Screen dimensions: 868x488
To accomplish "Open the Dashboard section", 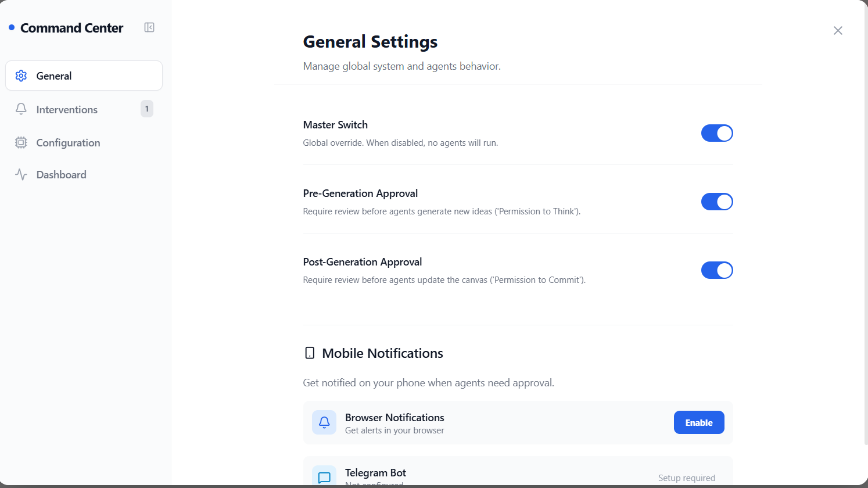I will click(61, 175).
